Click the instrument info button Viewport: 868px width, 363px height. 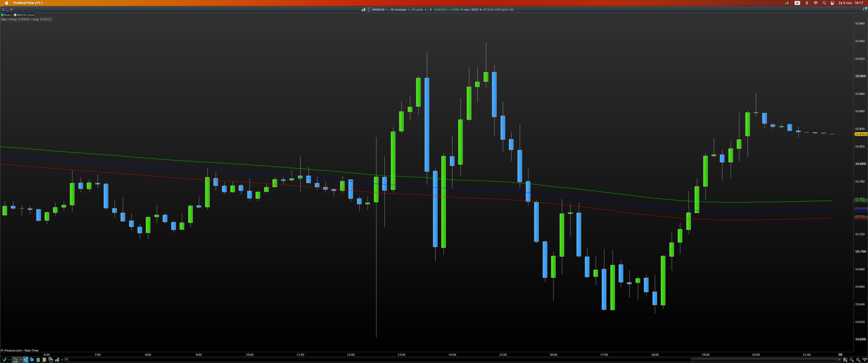pos(431,9)
